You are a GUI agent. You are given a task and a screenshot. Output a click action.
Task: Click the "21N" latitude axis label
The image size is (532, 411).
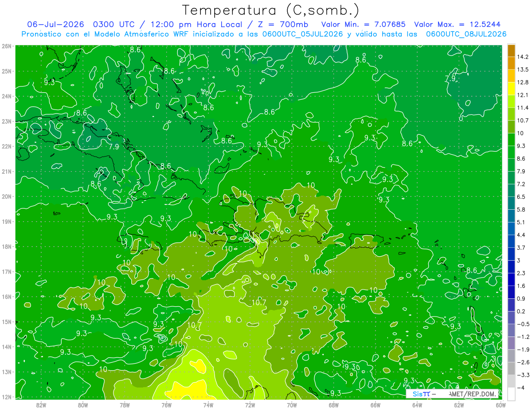[x=6, y=171]
